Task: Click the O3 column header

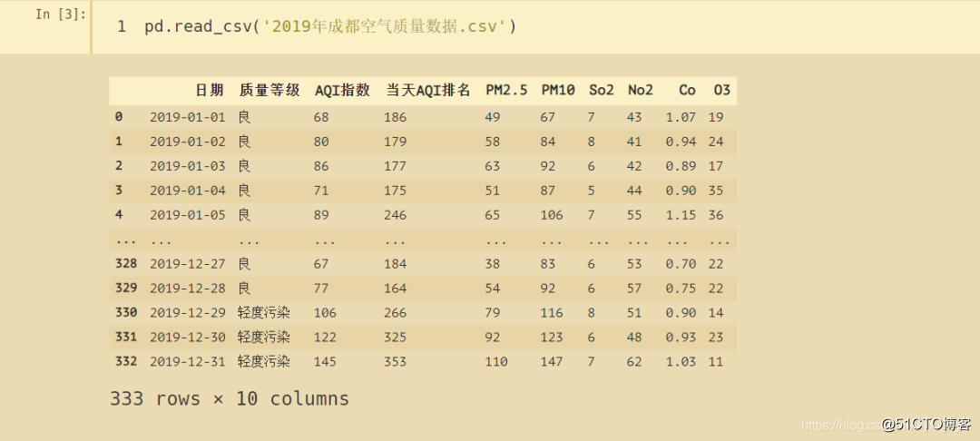Action: pyautogui.click(x=722, y=90)
